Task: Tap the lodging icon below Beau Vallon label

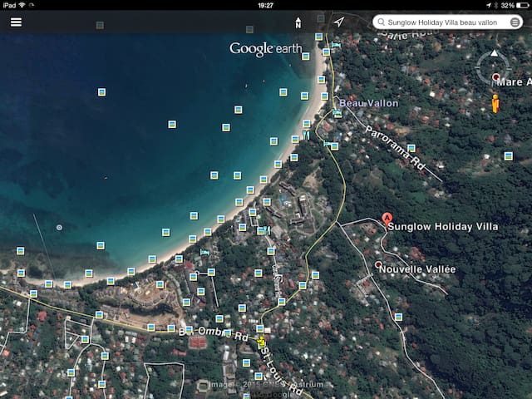Action: 337,111
